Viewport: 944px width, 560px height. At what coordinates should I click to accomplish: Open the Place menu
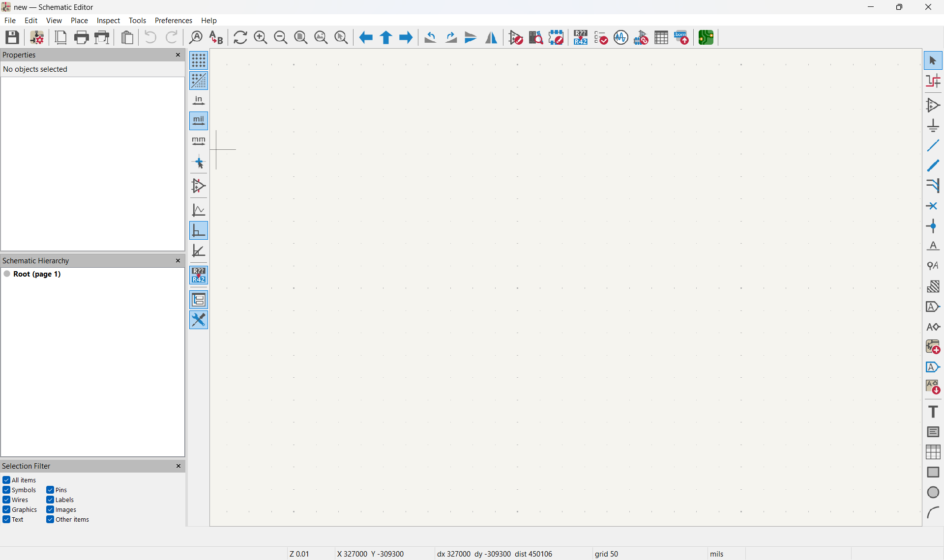(x=79, y=20)
